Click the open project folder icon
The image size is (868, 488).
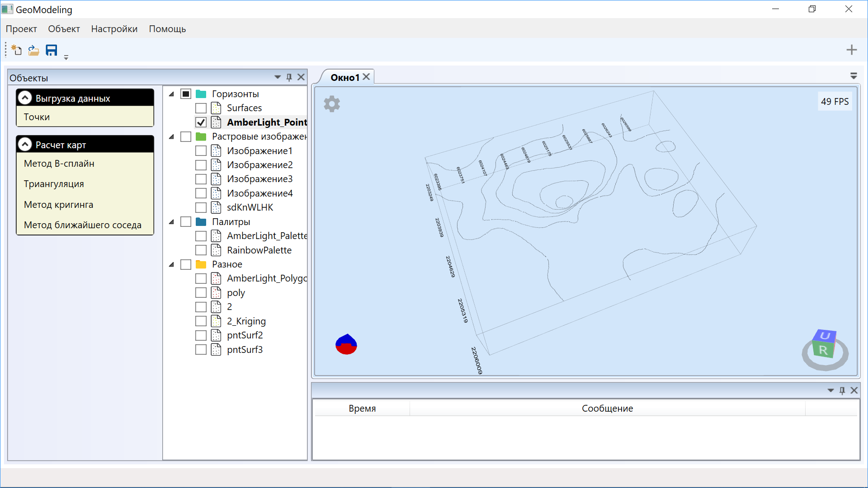point(33,50)
